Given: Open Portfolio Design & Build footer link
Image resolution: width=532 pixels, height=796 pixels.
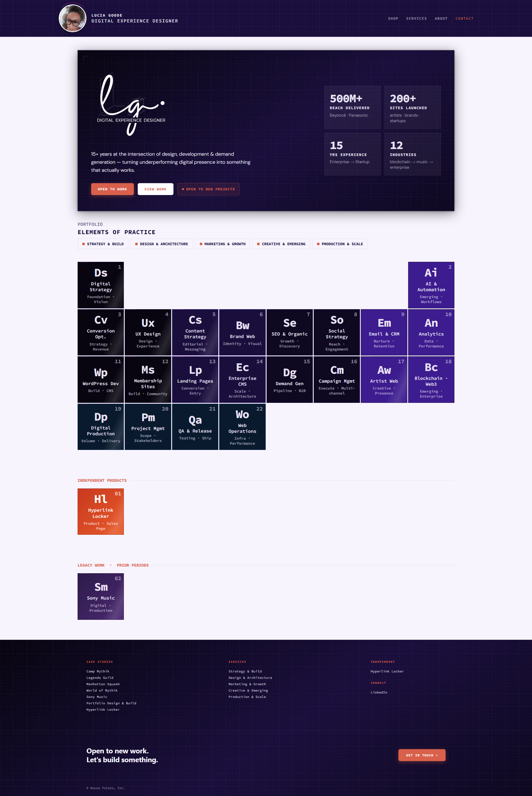Looking at the screenshot, I should (x=111, y=703).
